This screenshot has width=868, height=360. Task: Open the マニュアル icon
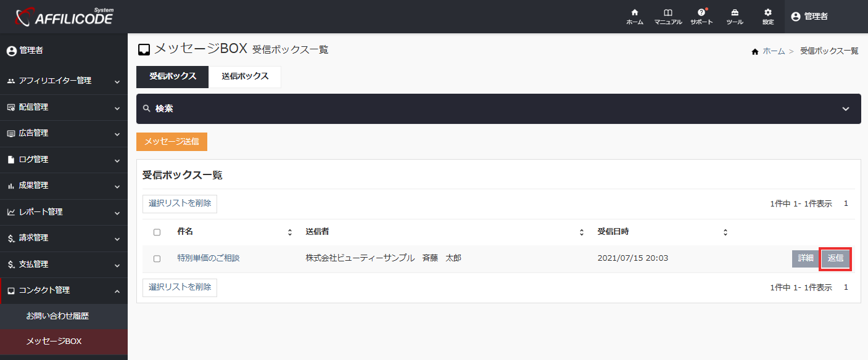(668, 17)
